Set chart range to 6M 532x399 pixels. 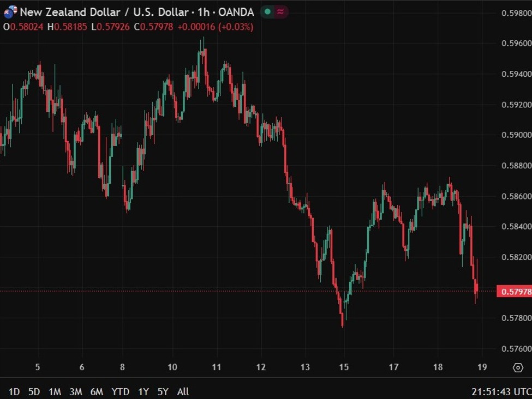[x=97, y=391]
